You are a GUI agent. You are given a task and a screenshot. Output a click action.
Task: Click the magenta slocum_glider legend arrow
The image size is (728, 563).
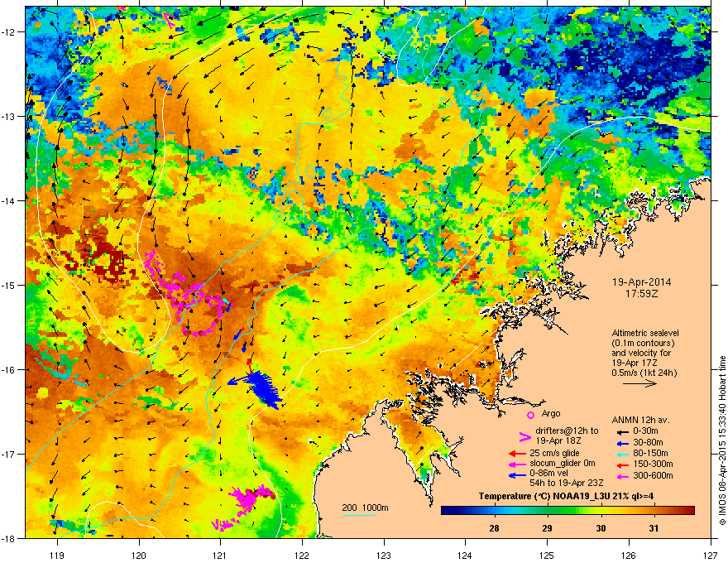click(517, 464)
